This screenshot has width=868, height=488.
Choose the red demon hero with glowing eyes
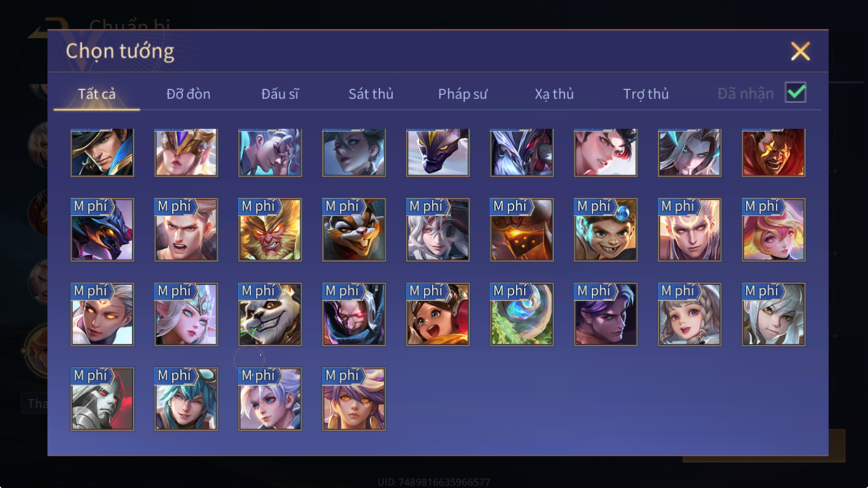point(774,152)
